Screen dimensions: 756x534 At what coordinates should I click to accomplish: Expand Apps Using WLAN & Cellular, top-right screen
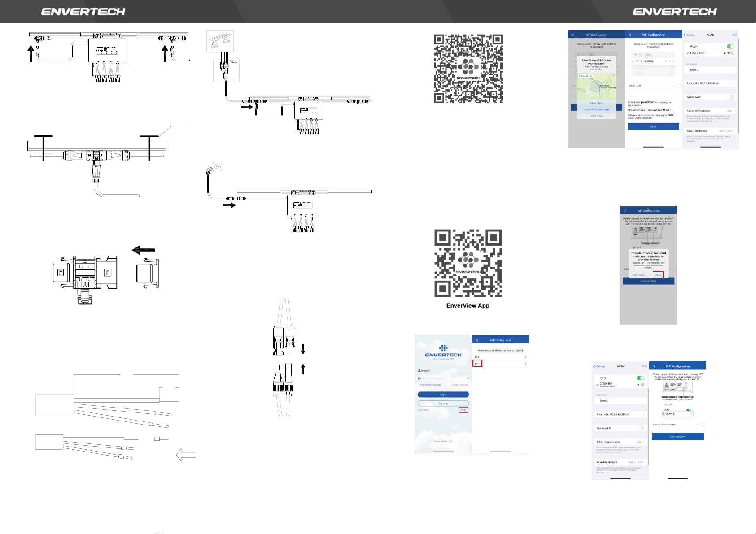point(711,83)
